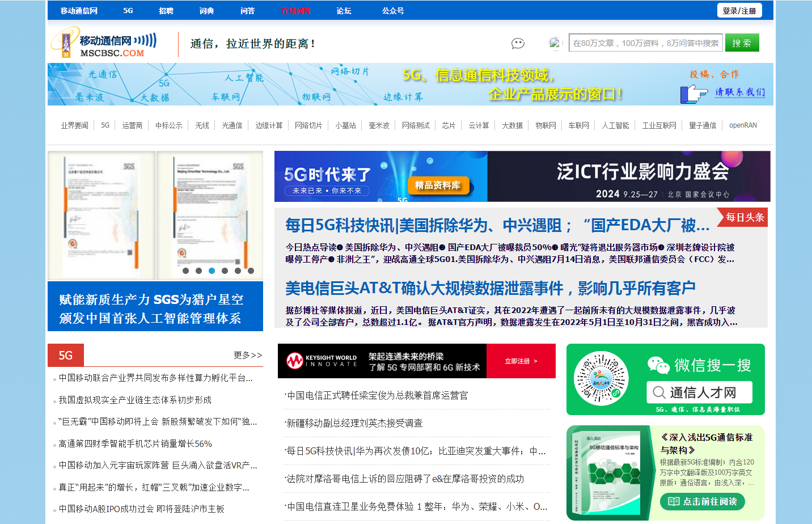Select the fifth carousel dot
The image size is (812, 524).
click(238, 271)
